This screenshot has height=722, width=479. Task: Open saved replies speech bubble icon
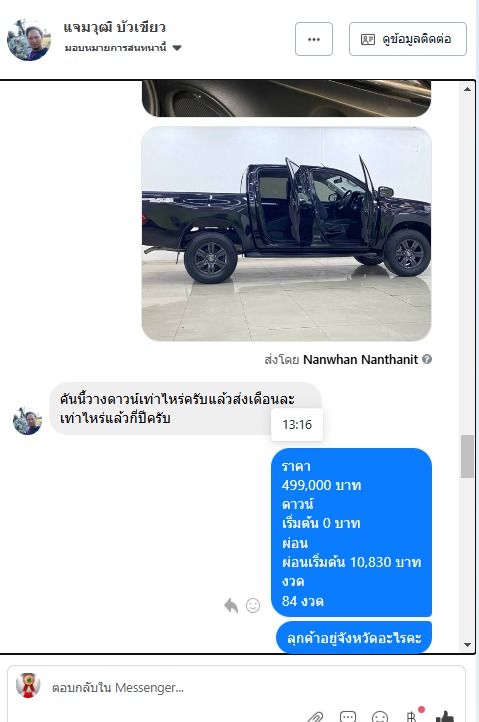(x=348, y=716)
